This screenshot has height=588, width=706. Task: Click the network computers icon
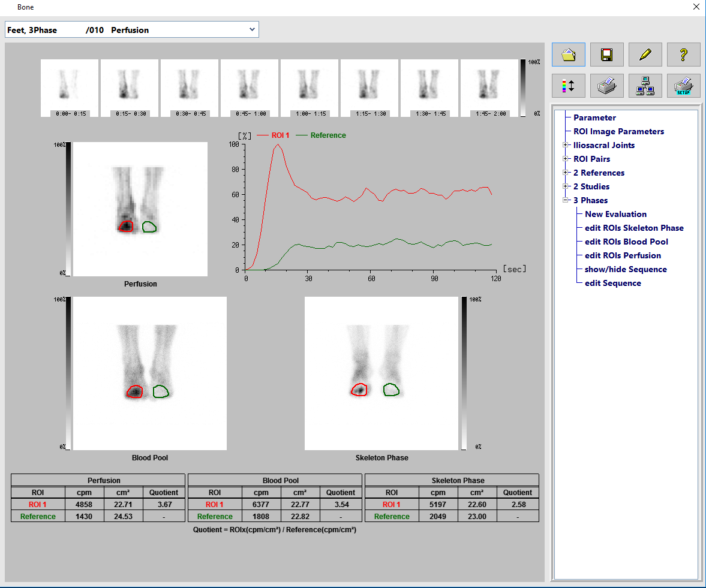click(x=645, y=86)
